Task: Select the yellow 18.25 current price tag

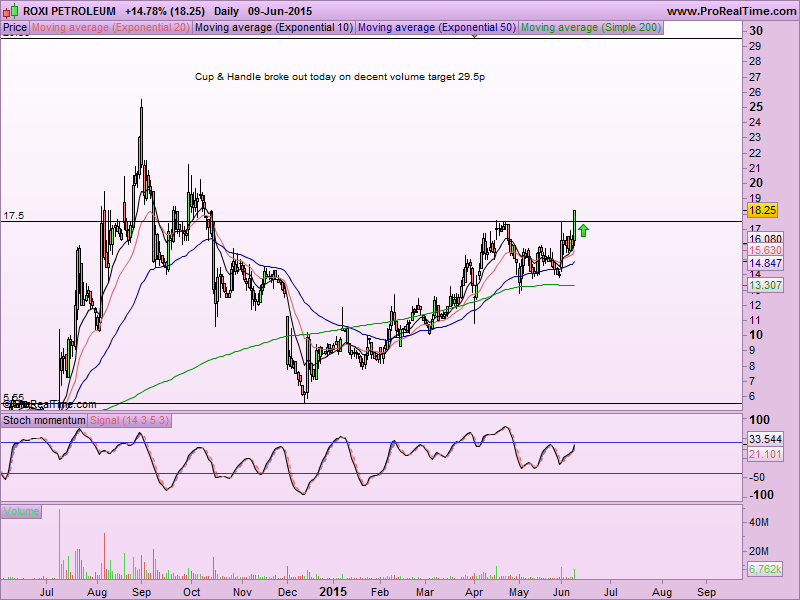Action: pyautogui.click(x=763, y=211)
